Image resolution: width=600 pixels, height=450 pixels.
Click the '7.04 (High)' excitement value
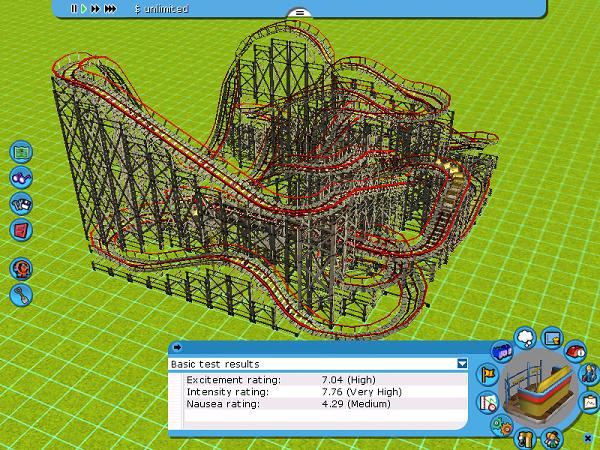tap(349, 380)
